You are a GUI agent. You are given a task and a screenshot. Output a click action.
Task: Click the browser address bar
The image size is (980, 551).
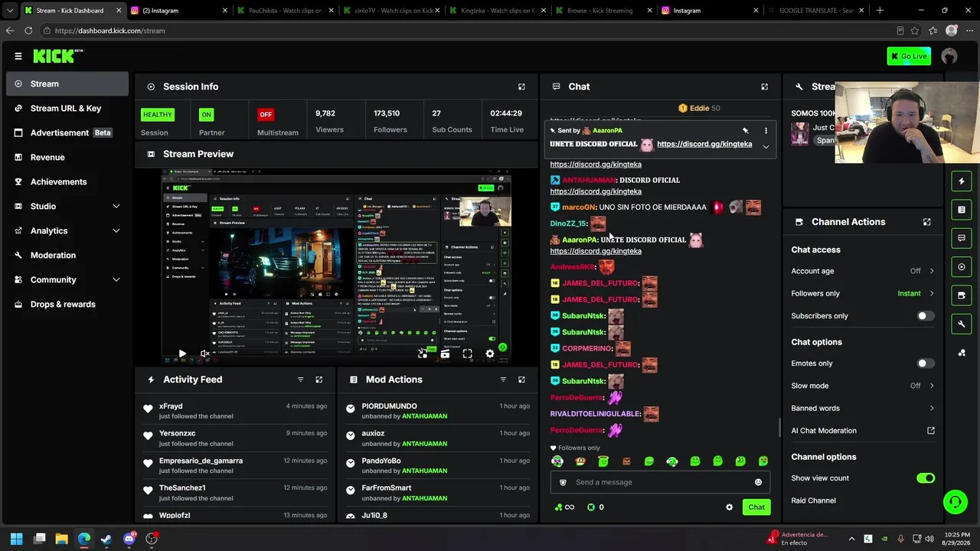click(467, 31)
